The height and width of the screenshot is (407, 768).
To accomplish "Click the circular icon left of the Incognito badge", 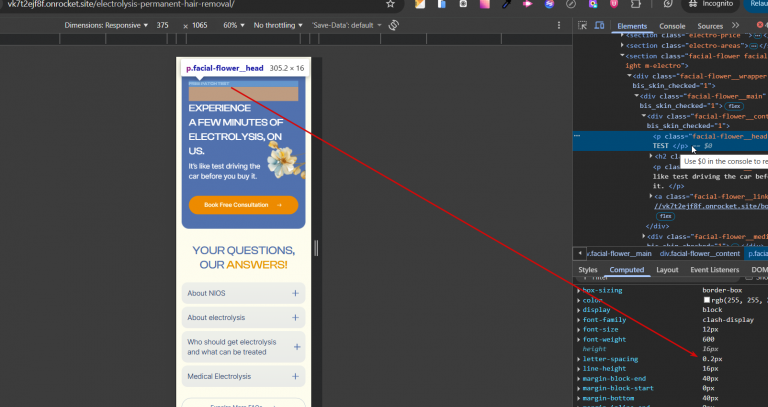I will coord(668,4).
